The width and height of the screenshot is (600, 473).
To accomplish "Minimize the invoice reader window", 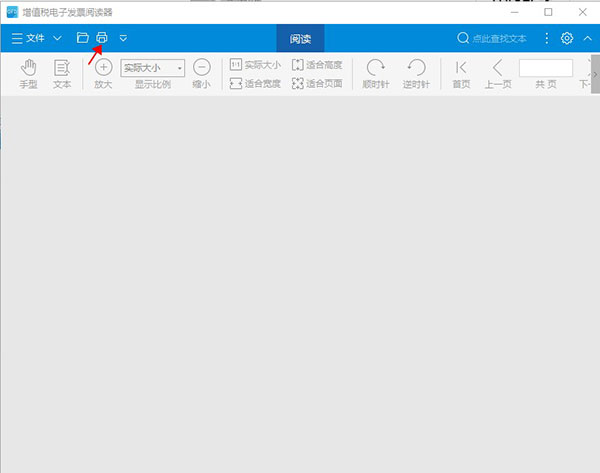I will [515, 12].
